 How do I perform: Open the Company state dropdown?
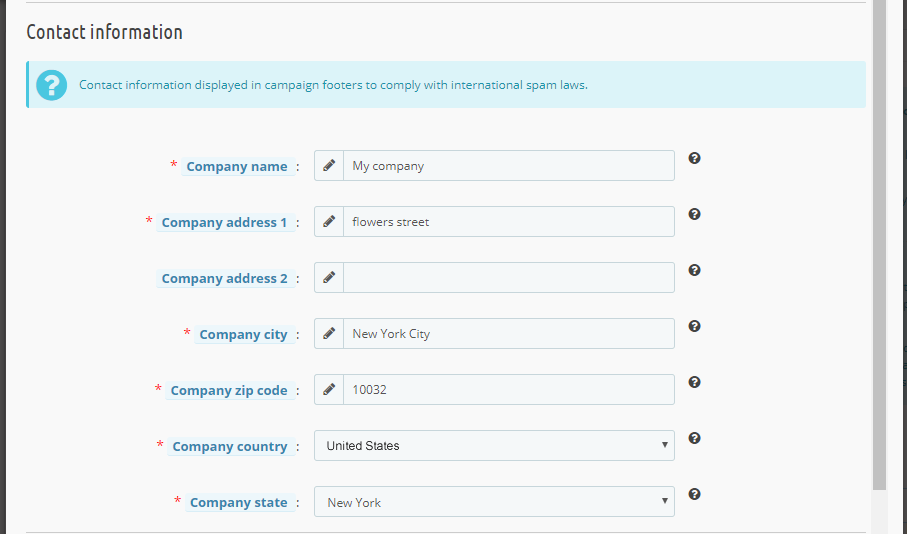pyautogui.click(x=494, y=502)
